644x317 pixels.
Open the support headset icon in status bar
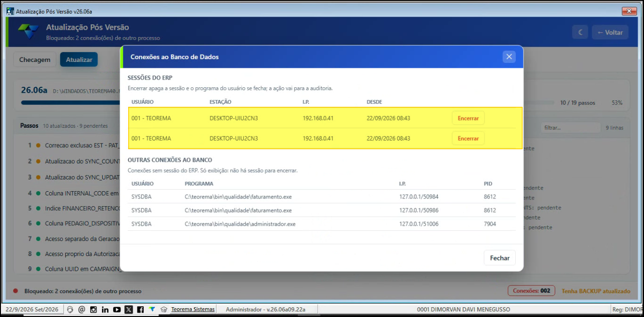[x=70, y=309]
